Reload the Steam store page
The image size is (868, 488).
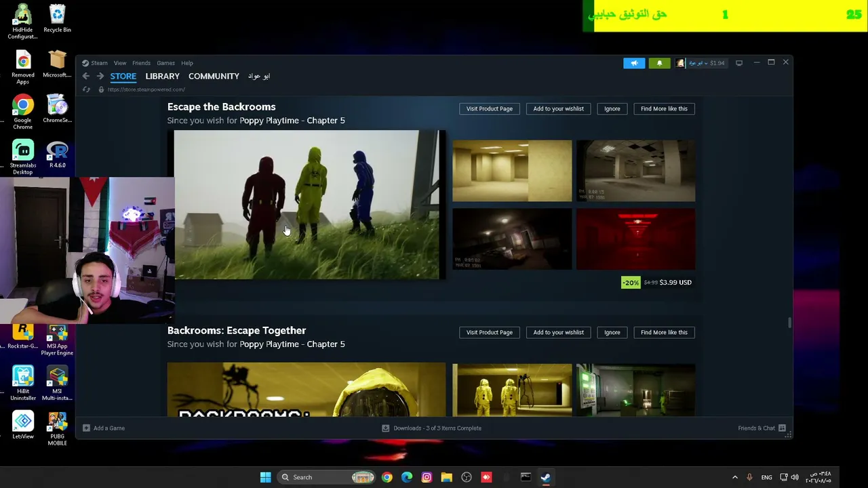86,89
